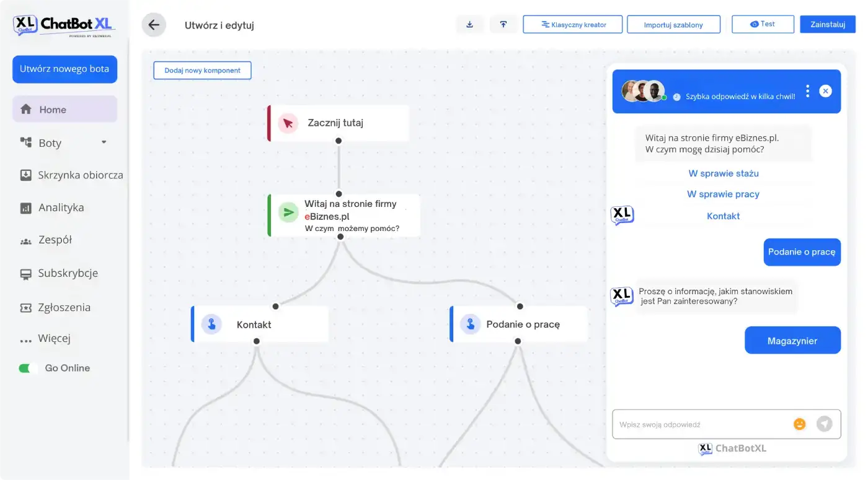Choose W sprawie stażu option

click(x=724, y=173)
